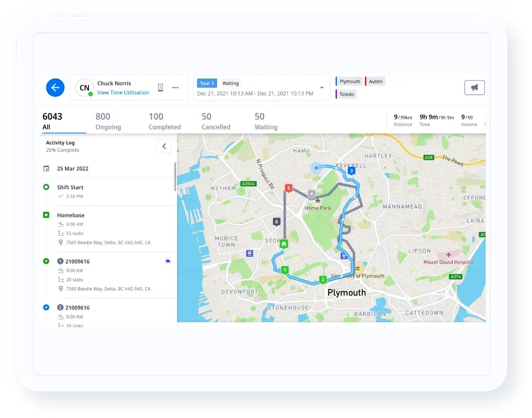Click the calendar icon next to 25 Mar 2022

pyautogui.click(x=47, y=169)
